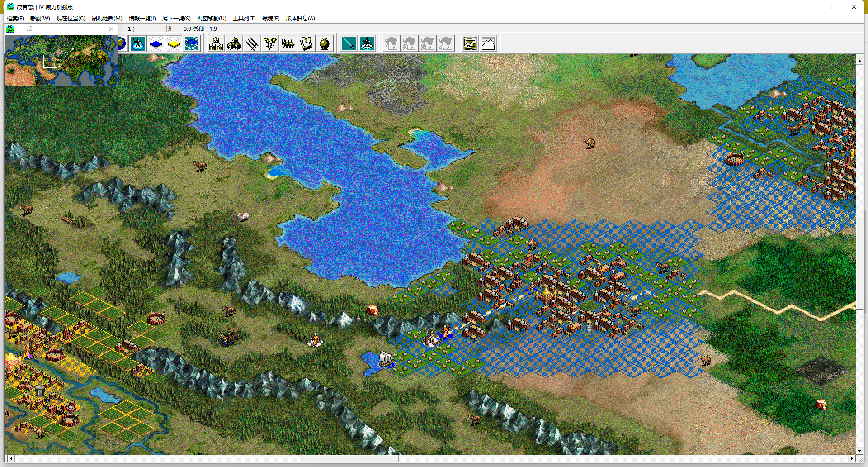This screenshot has width=868, height=467.
Task: Expand the 環境(E) menu
Action: click(x=270, y=19)
